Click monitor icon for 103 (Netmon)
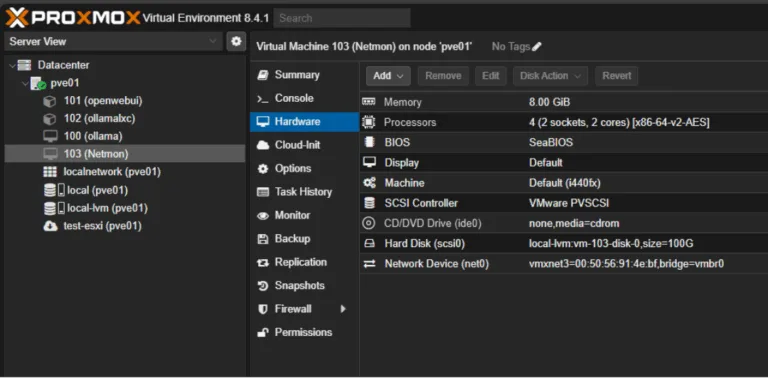Screen dimensions: 768x378 (50, 154)
